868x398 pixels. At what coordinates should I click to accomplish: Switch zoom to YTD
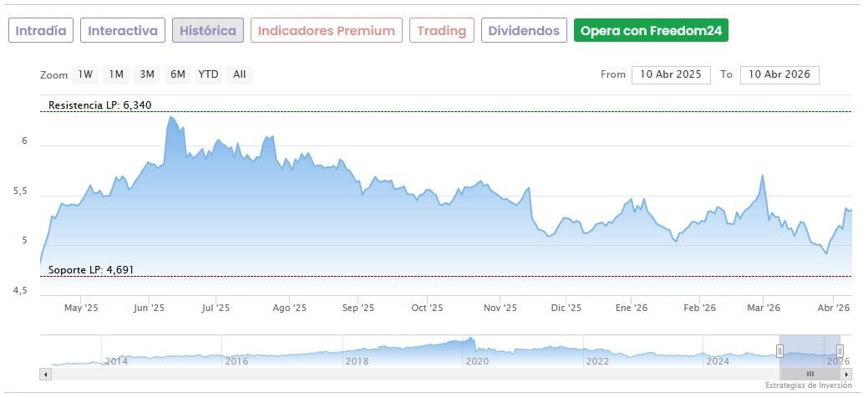point(208,74)
